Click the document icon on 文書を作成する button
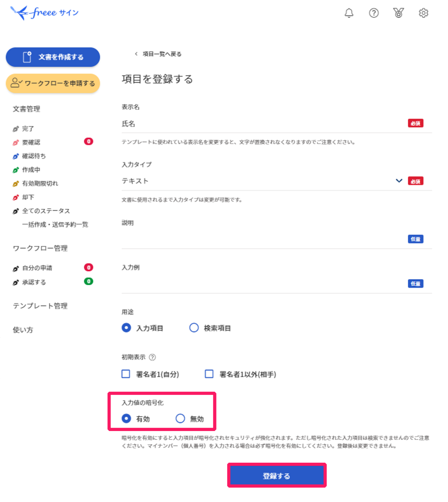The image size is (448, 502). click(27, 57)
